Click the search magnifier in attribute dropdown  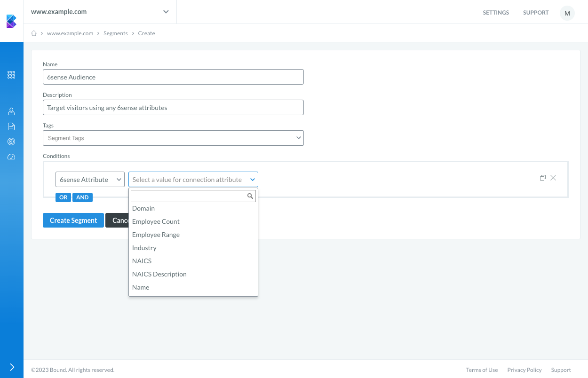250,196
